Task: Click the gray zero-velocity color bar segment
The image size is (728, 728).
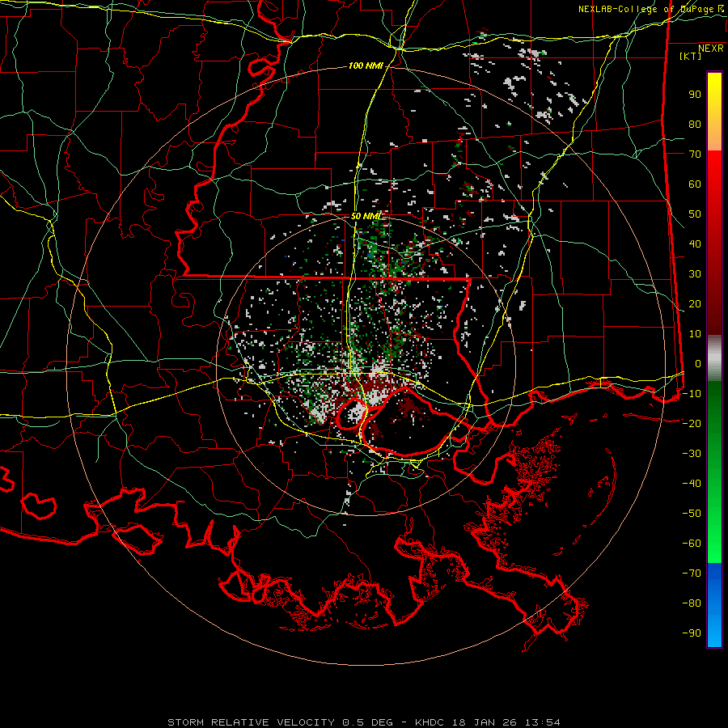Action: click(x=714, y=358)
